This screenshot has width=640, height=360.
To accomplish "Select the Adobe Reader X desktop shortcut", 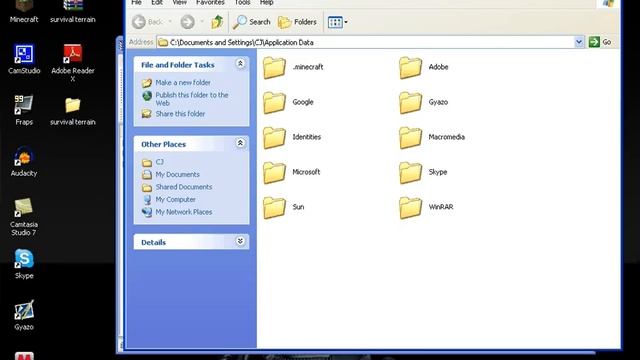I will pyautogui.click(x=73, y=63).
